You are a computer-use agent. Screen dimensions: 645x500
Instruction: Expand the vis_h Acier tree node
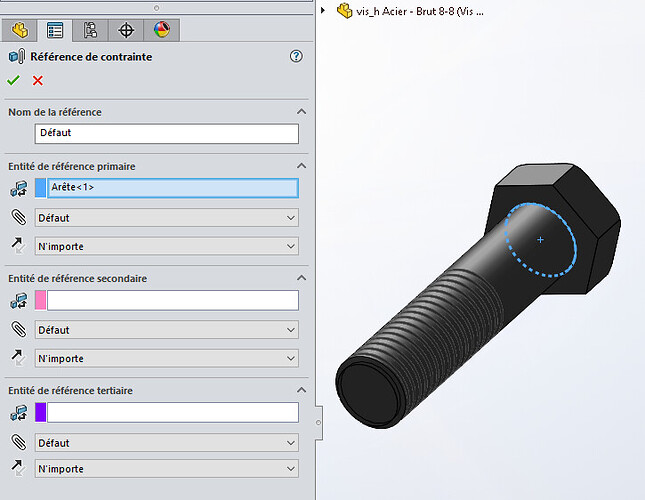click(x=323, y=11)
